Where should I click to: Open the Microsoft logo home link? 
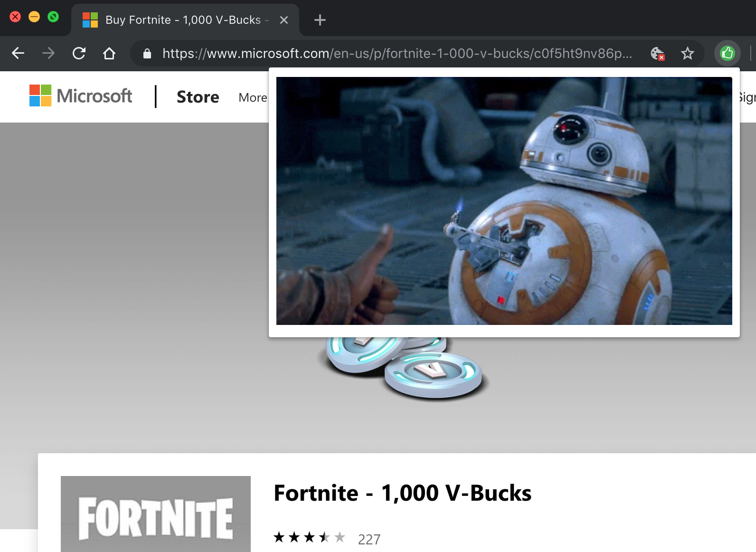point(81,95)
